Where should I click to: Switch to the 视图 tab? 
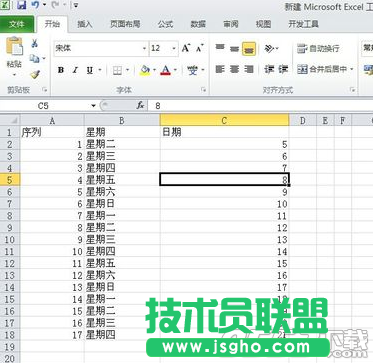[263, 24]
